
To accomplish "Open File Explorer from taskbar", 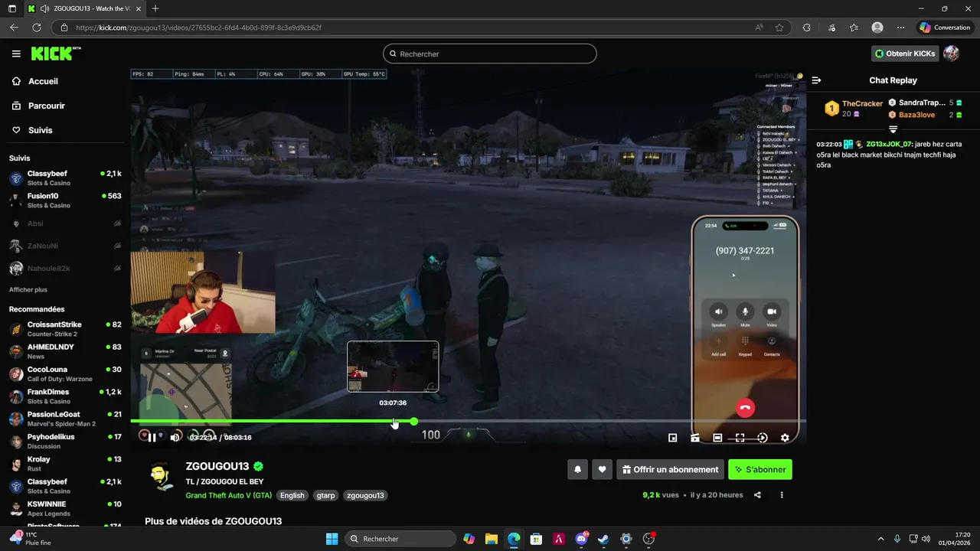I will click(x=491, y=539).
